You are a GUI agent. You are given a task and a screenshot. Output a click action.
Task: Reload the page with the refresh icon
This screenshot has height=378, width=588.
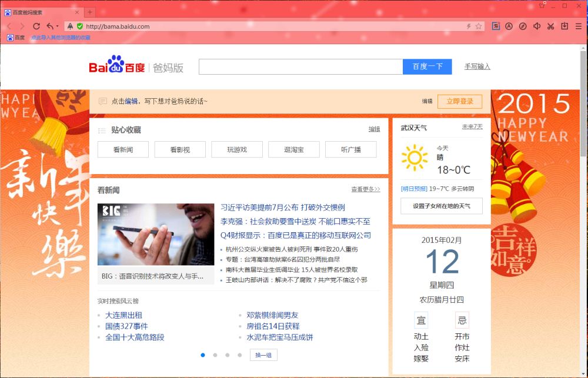coord(37,26)
